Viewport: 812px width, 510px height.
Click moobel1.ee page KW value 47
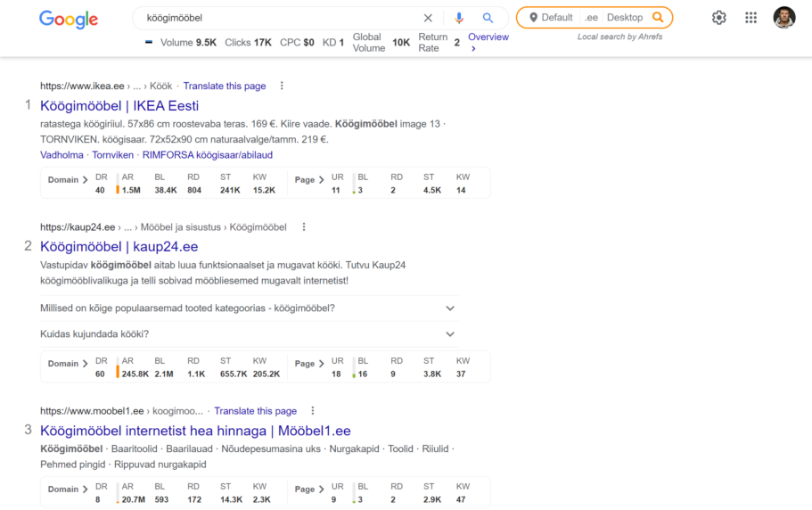pyautogui.click(x=461, y=499)
